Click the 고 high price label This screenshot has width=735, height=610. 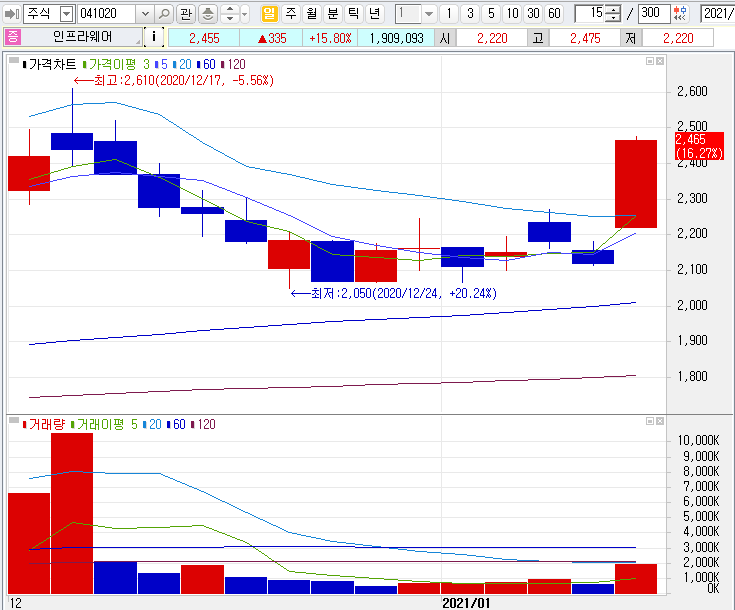(x=538, y=38)
